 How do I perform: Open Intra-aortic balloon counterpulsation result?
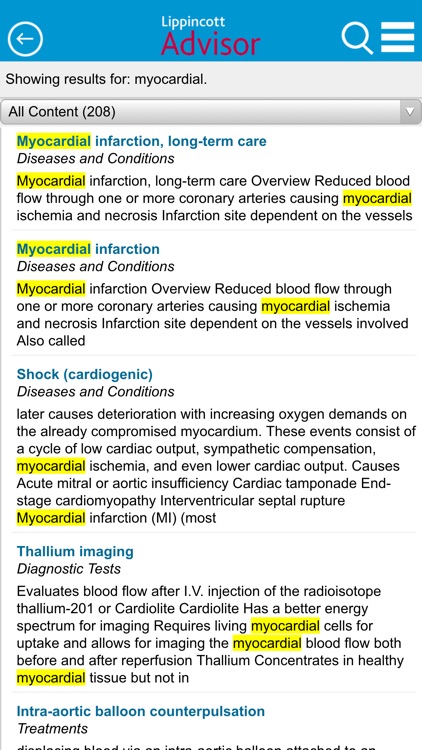(x=141, y=711)
